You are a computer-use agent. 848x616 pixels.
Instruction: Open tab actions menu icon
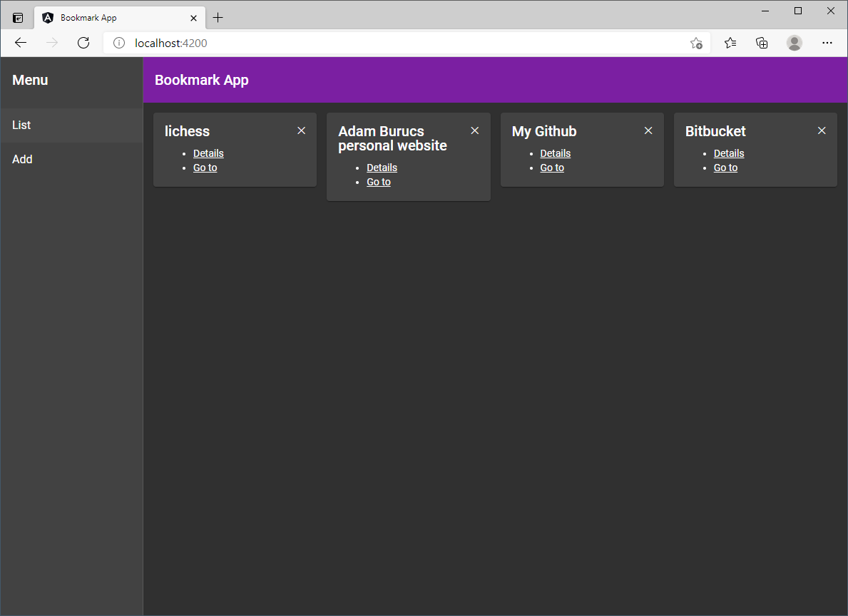click(x=18, y=18)
